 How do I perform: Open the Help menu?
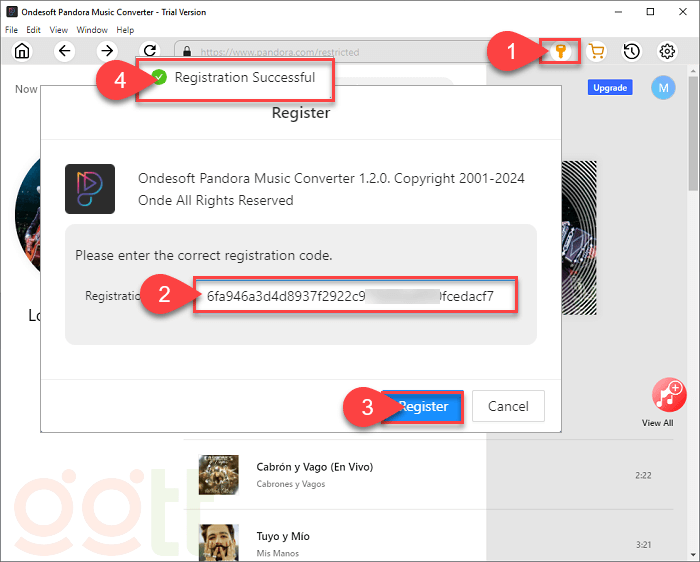tap(125, 30)
